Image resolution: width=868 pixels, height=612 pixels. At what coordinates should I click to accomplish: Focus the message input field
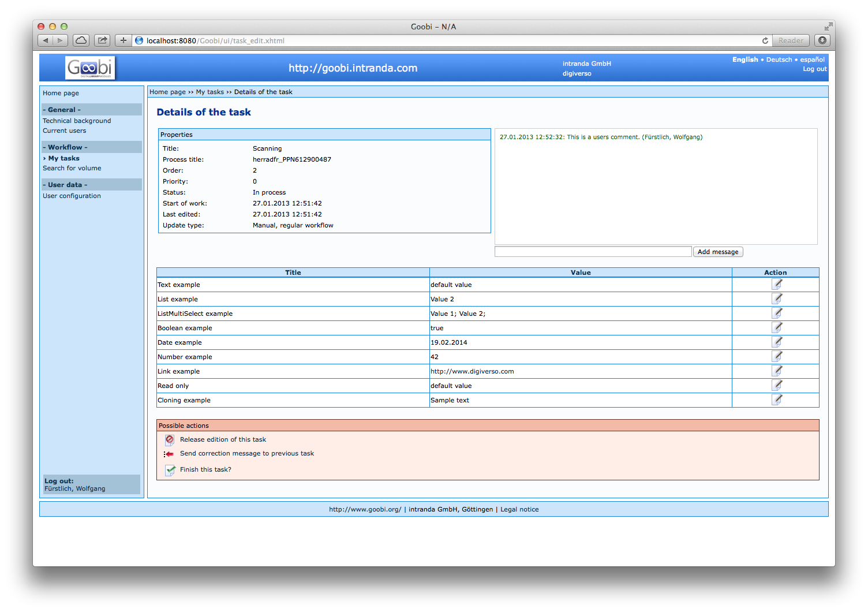click(593, 252)
